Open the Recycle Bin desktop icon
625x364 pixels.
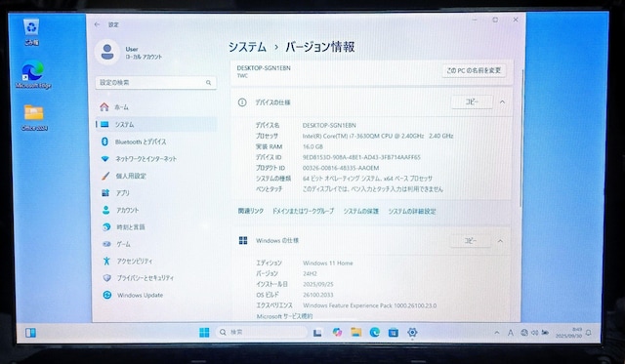(31, 32)
